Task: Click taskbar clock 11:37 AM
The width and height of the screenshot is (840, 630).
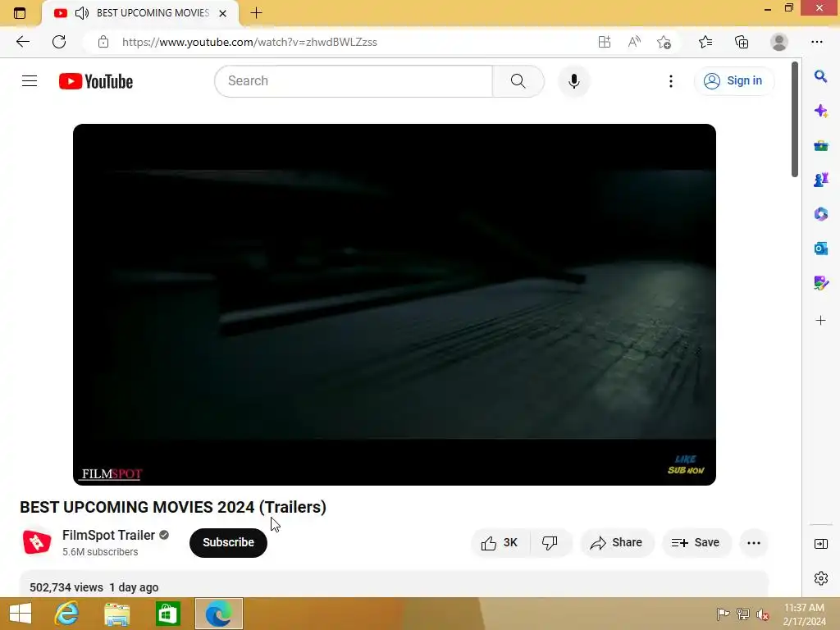Action: (x=804, y=614)
